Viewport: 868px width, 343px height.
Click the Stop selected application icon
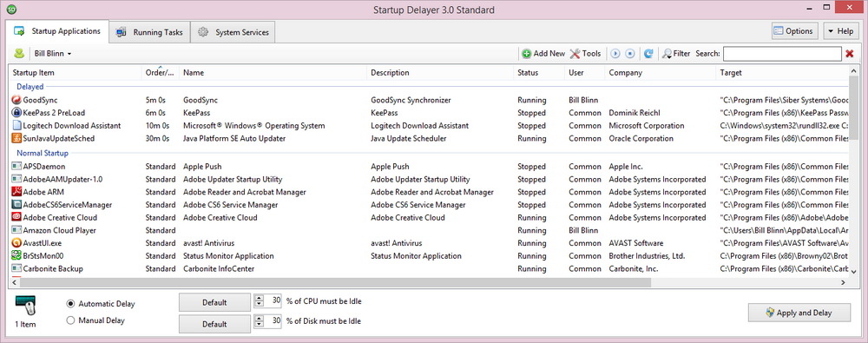pos(630,54)
